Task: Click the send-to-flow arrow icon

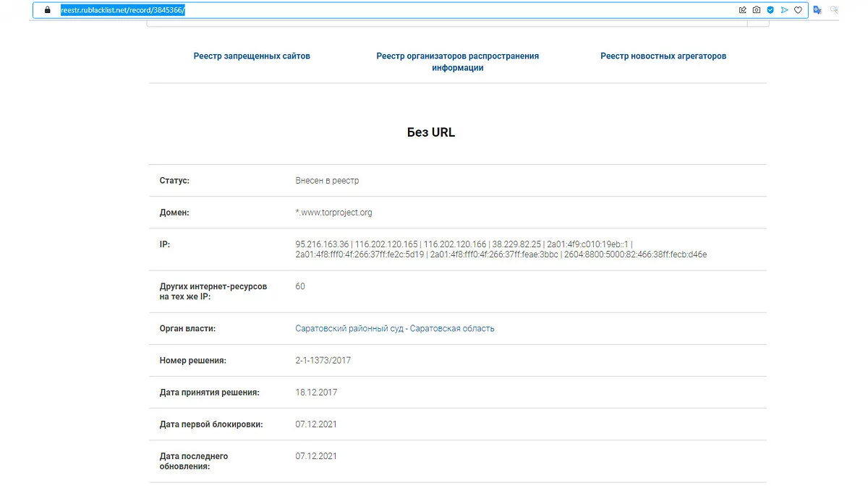Action: [784, 10]
